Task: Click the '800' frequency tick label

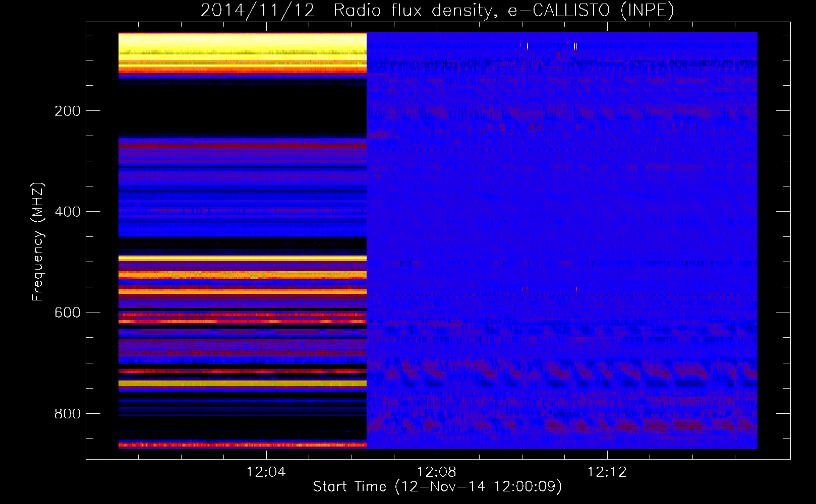Action: pyautogui.click(x=68, y=413)
